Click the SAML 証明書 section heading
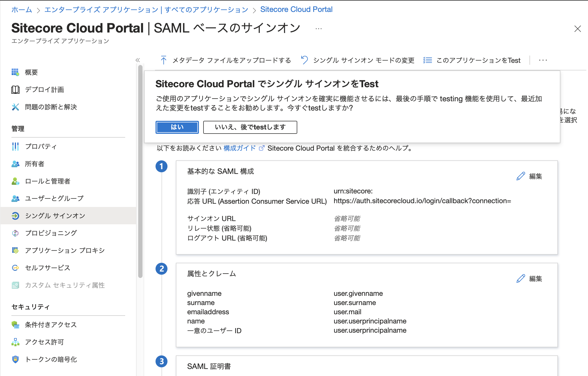This screenshot has width=588, height=376. click(x=209, y=366)
